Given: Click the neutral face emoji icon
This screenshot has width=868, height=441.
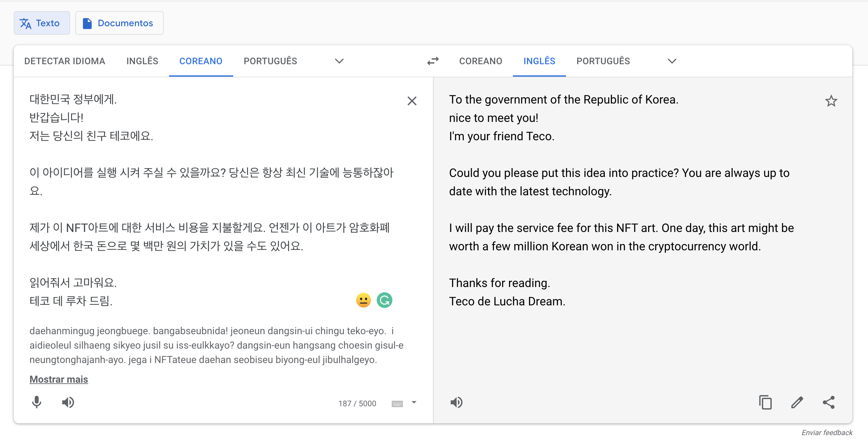Looking at the screenshot, I should click(363, 300).
